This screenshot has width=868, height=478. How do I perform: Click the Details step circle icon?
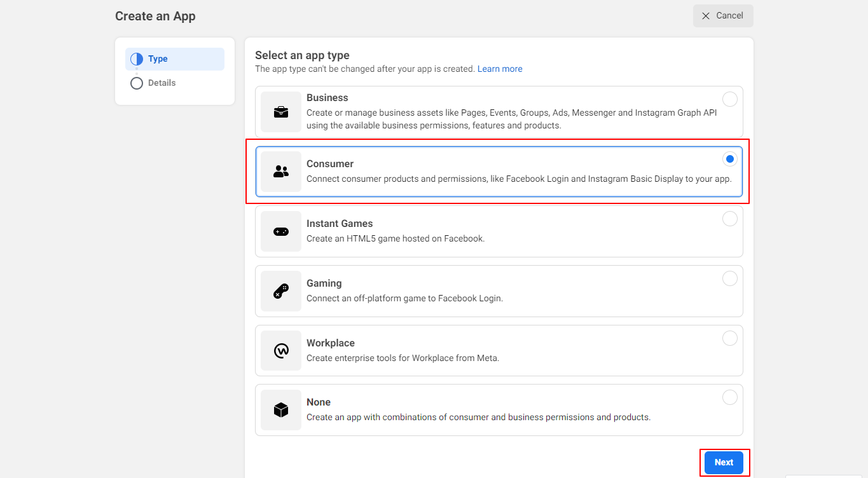(137, 83)
